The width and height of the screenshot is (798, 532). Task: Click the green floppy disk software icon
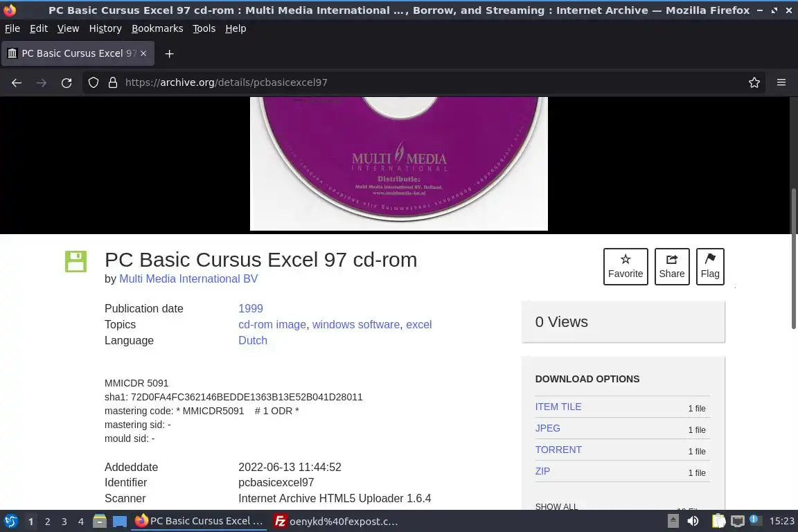click(x=76, y=262)
